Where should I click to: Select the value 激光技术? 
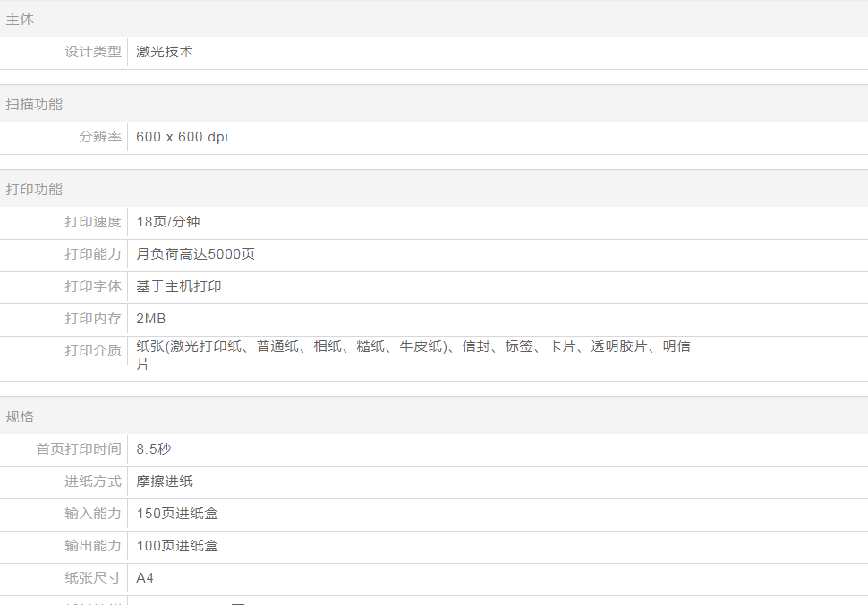165,52
